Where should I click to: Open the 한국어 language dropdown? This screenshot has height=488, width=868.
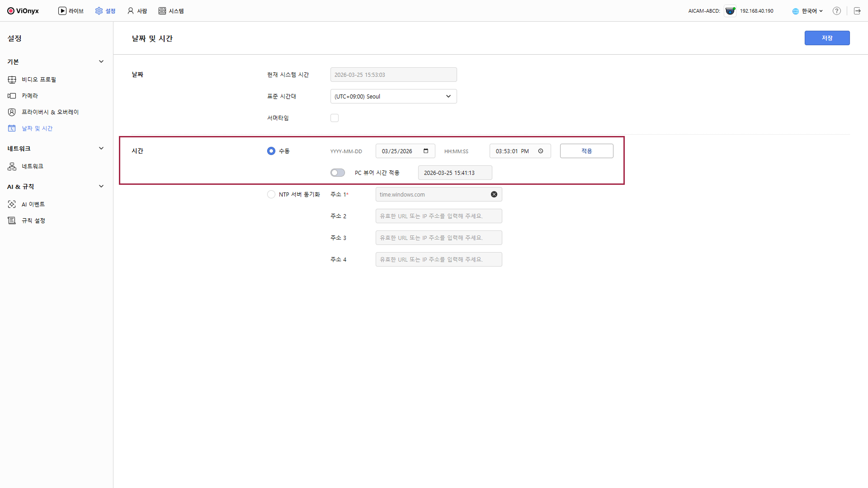pos(808,11)
